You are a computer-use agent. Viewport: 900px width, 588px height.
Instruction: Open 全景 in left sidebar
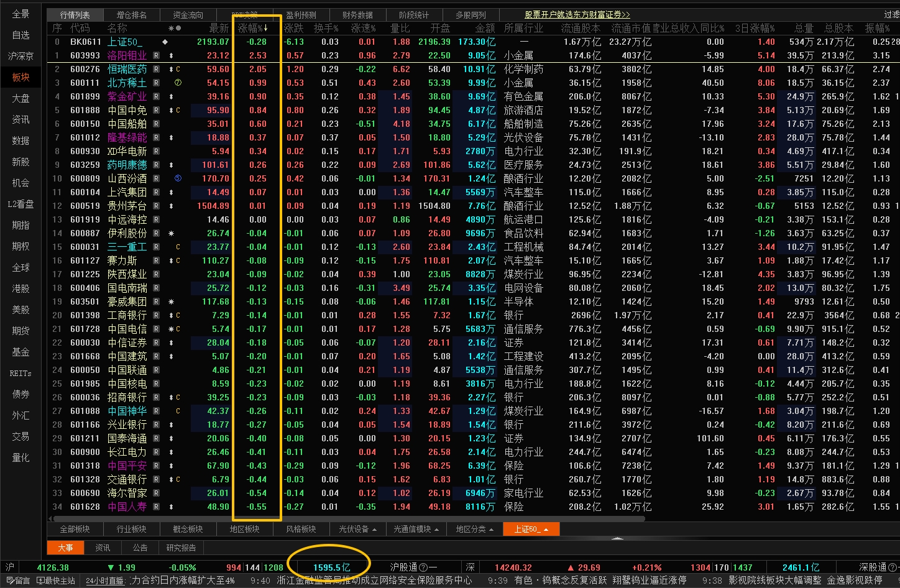pyautogui.click(x=21, y=14)
